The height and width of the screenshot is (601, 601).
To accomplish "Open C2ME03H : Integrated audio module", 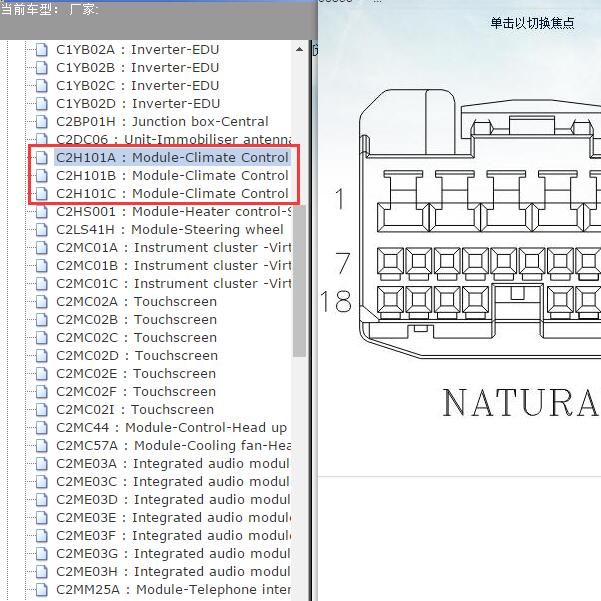I will (173, 572).
